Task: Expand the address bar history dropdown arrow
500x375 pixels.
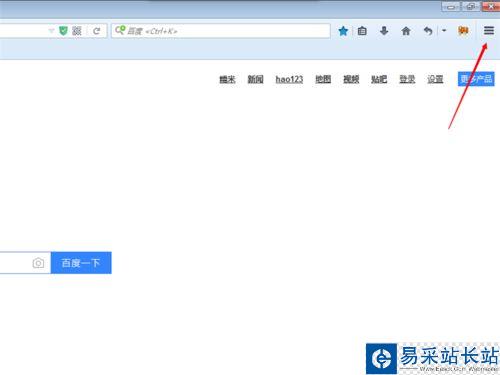Action: (51, 31)
